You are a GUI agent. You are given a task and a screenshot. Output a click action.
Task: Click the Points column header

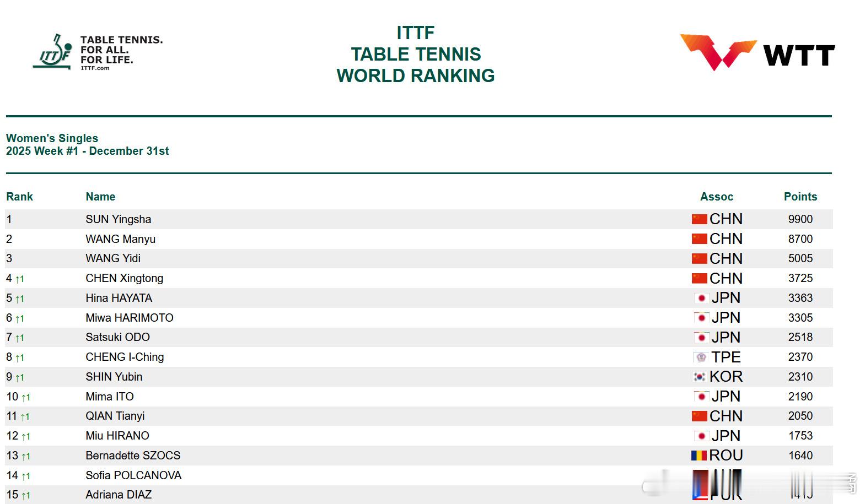click(800, 197)
